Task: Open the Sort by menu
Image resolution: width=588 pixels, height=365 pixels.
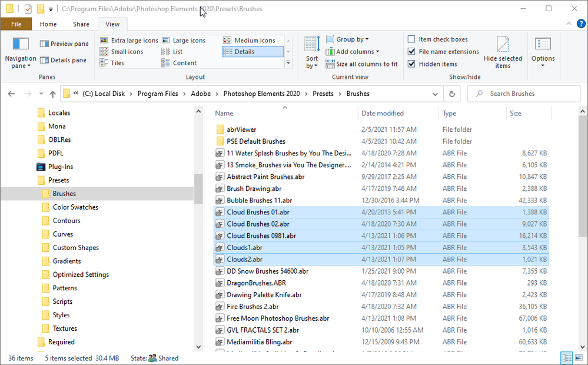Action: pyautogui.click(x=311, y=52)
